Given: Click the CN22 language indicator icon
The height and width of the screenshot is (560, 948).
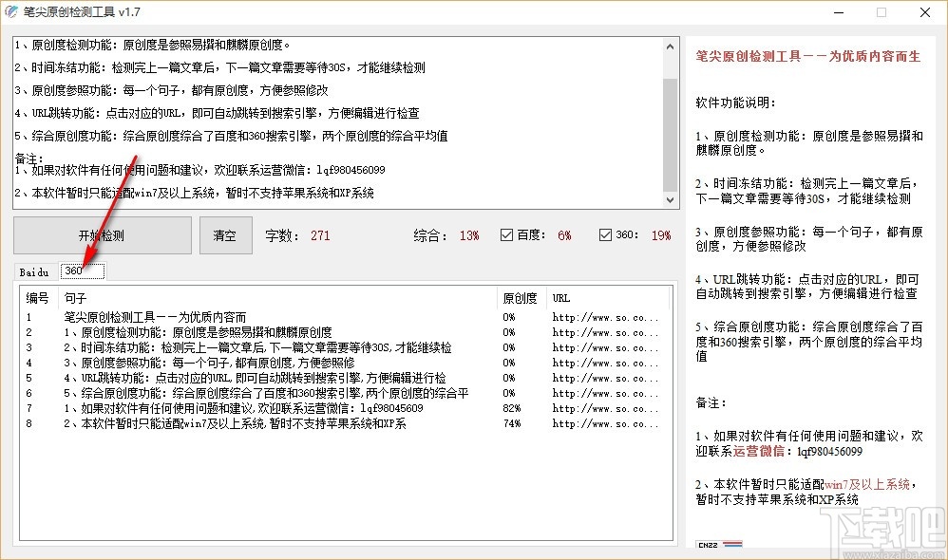Looking at the screenshot, I should click(x=719, y=544).
